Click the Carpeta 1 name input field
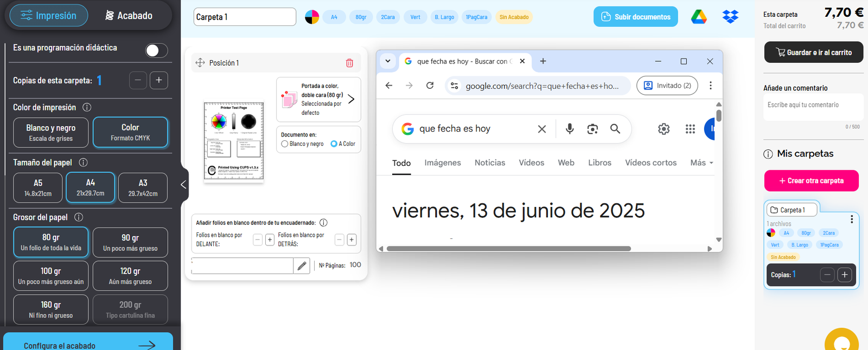The height and width of the screenshot is (350, 868). pos(245,17)
